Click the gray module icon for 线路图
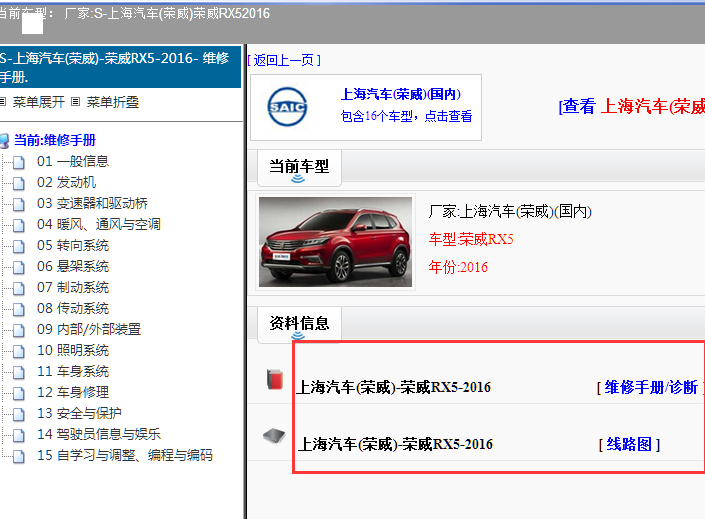The width and height of the screenshot is (705, 519). (x=274, y=435)
